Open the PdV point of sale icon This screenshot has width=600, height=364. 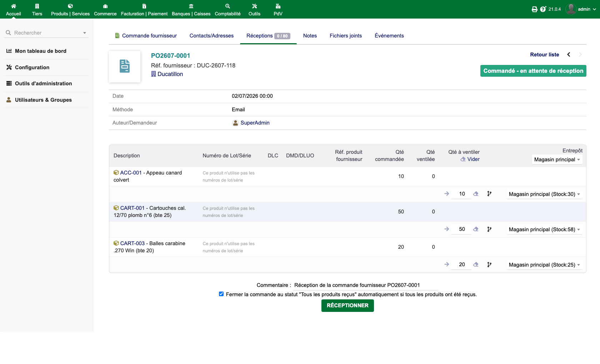pos(278,6)
